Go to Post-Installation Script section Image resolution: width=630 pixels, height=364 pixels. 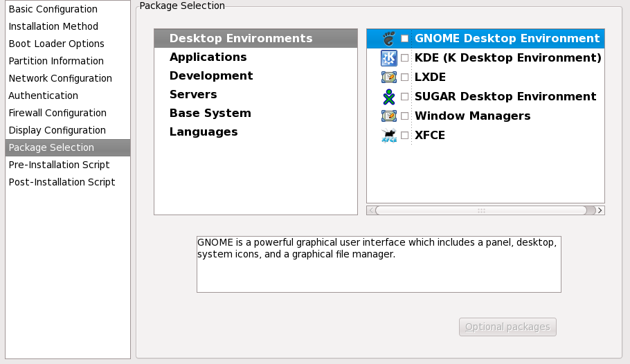pos(62,183)
